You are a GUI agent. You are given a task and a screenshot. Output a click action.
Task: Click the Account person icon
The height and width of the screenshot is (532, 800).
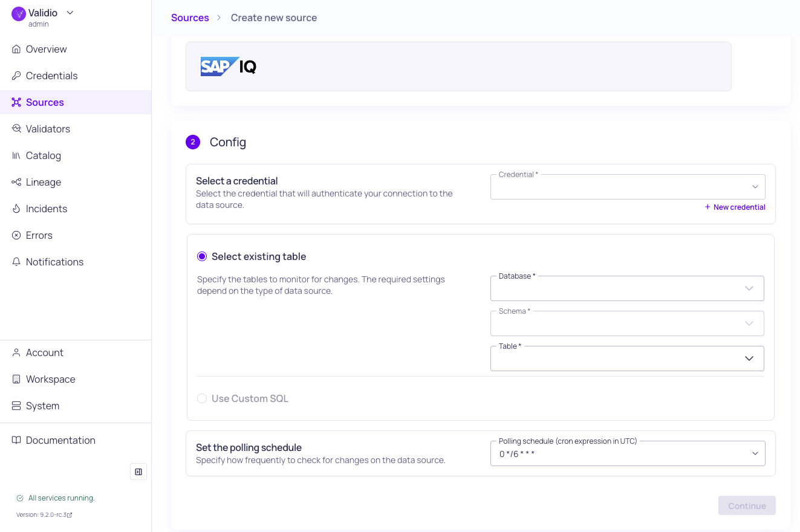16,352
